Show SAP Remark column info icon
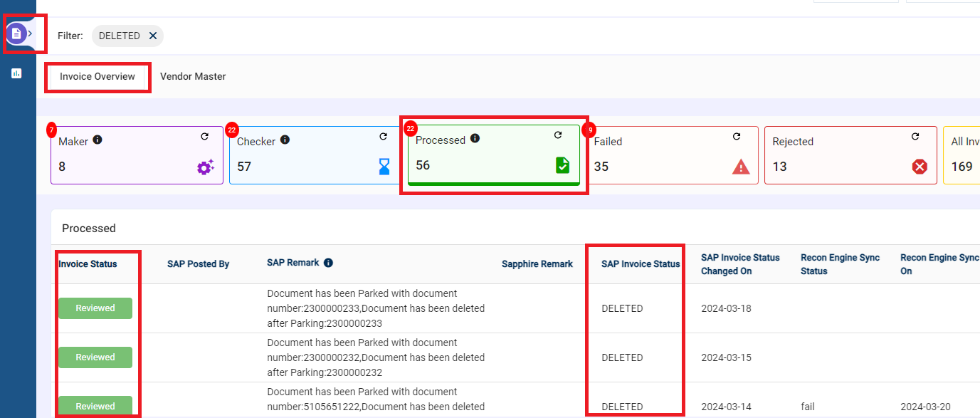The height and width of the screenshot is (418, 980). 328,263
